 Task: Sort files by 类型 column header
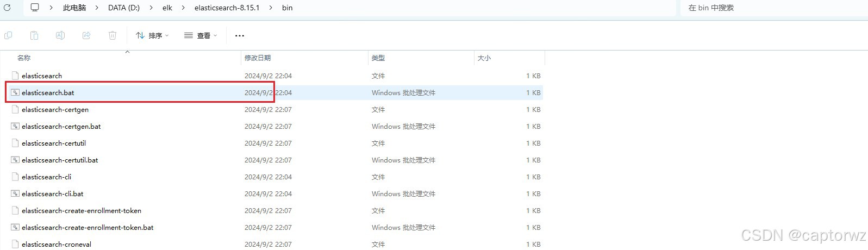(x=378, y=58)
